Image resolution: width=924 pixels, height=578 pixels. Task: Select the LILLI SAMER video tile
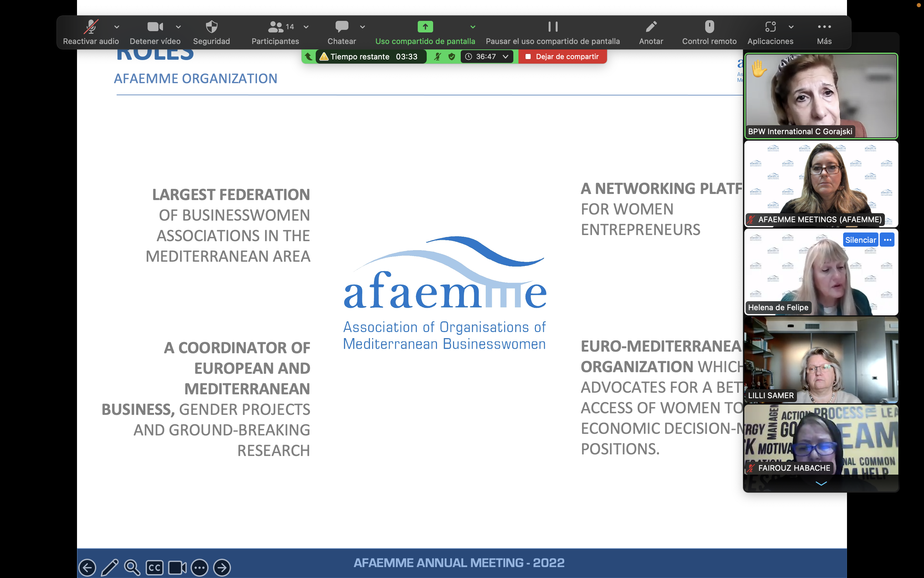coord(821,360)
